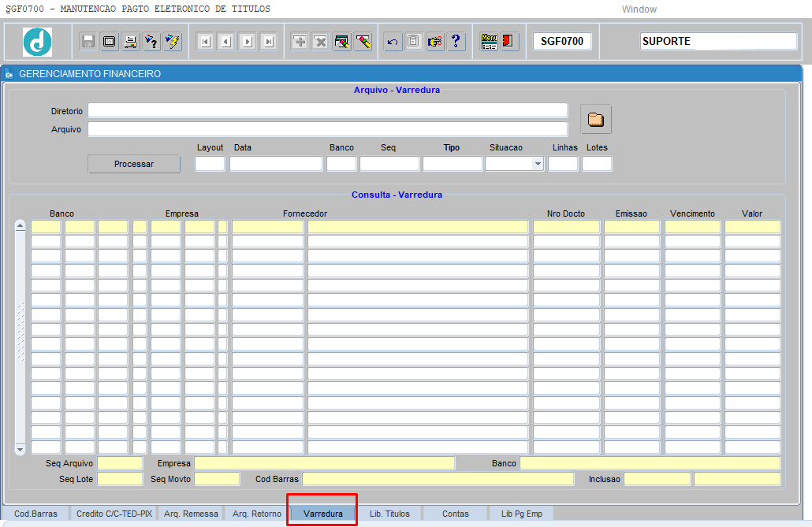
Task: Click the Menu icon in toolbar
Action: (x=489, y=42)
